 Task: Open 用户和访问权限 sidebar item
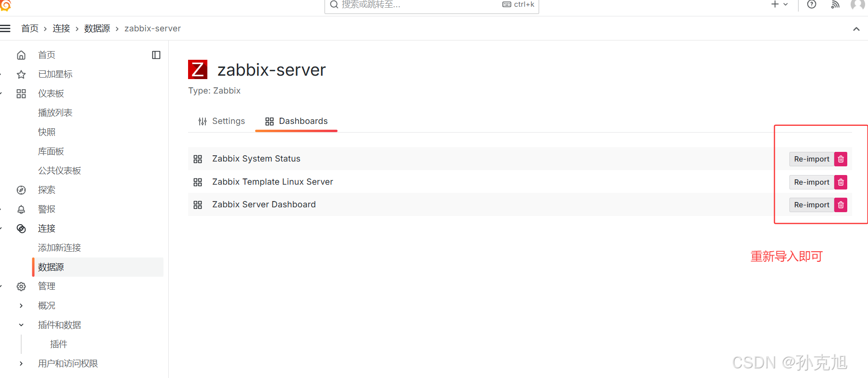click(68, 364)
